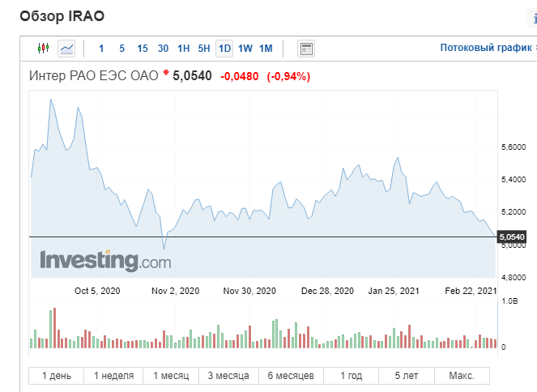Select the 15 minute interval

[143, 49]
